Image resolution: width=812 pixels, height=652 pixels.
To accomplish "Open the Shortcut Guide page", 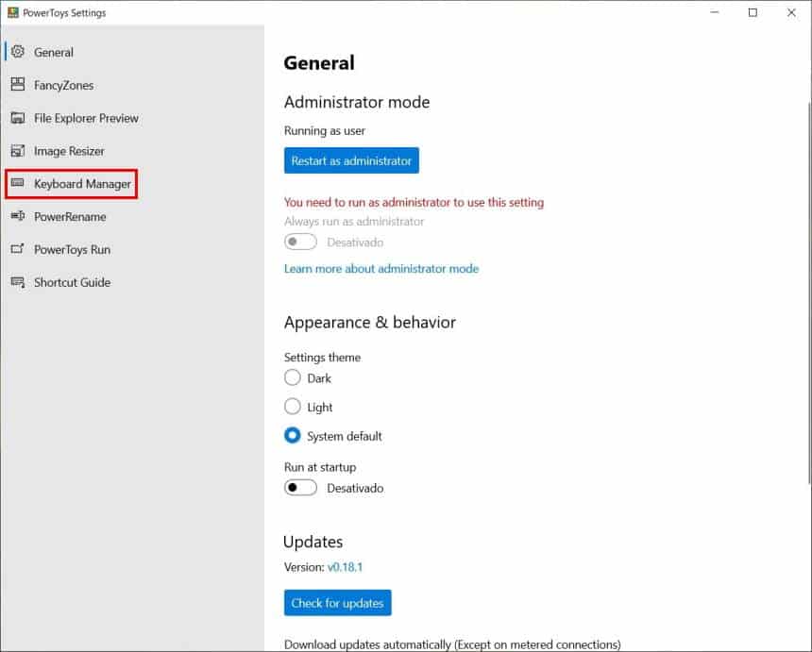I will 72,282.
